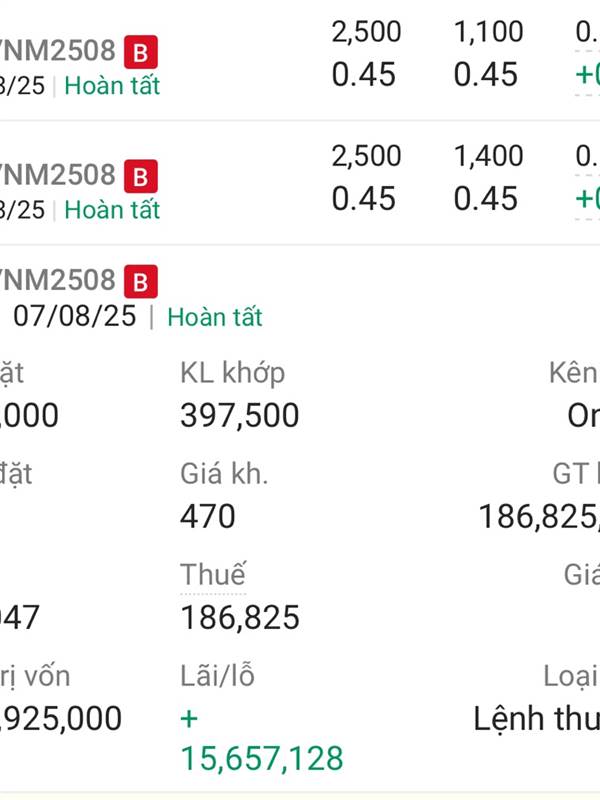This screenshot has height=800, width=600.
Task: Select the Hoàn tất status in 1,400 row
Action: pyautogui.click(x=112, y=210)
